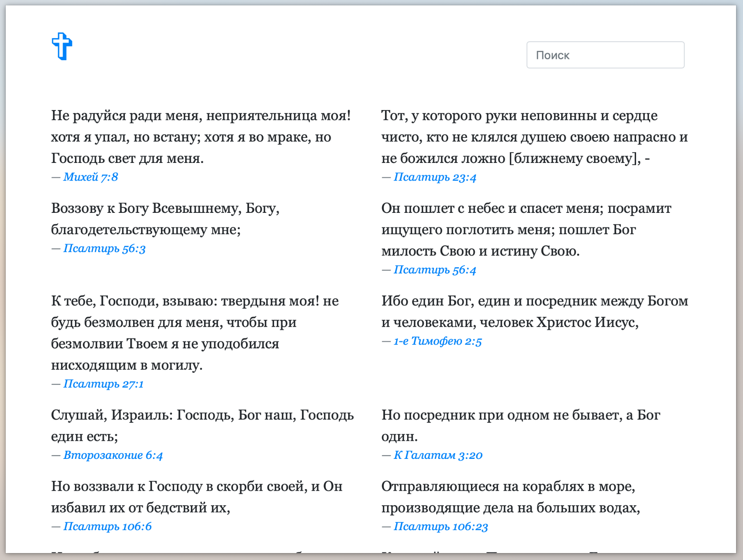This screenshot has height=560, width=743.
Task: Click verse 'Но посредник при одном не бывает'
Action: pos(521,426)
